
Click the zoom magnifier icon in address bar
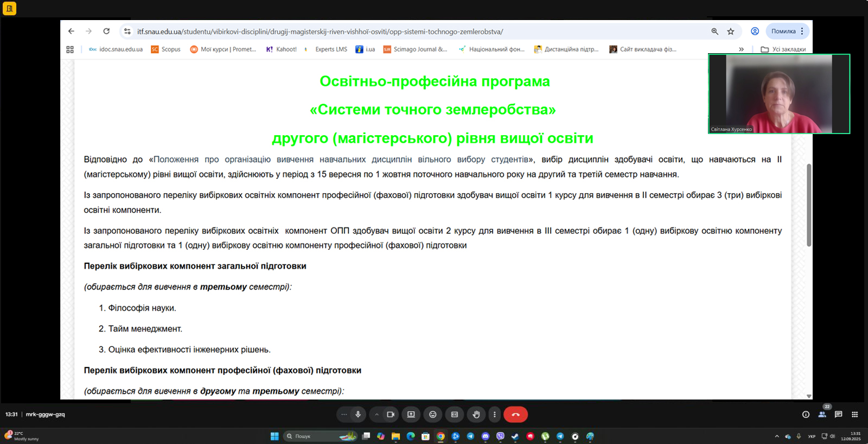(x=714, y=31)
